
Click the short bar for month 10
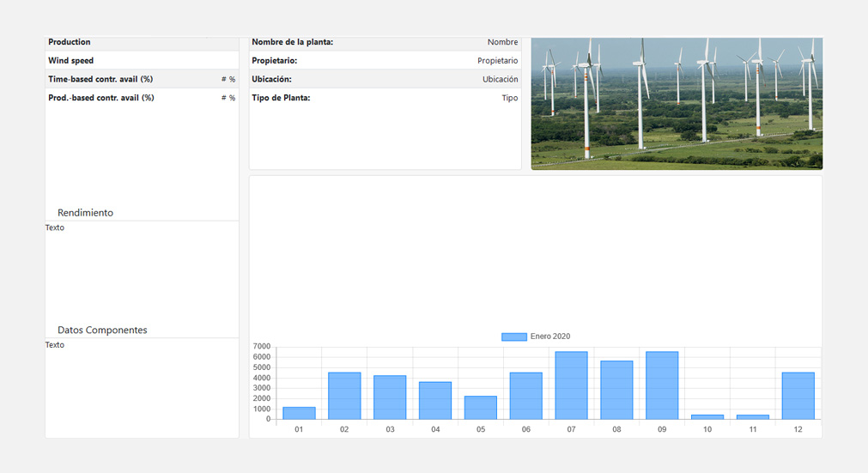coord(707,416)
